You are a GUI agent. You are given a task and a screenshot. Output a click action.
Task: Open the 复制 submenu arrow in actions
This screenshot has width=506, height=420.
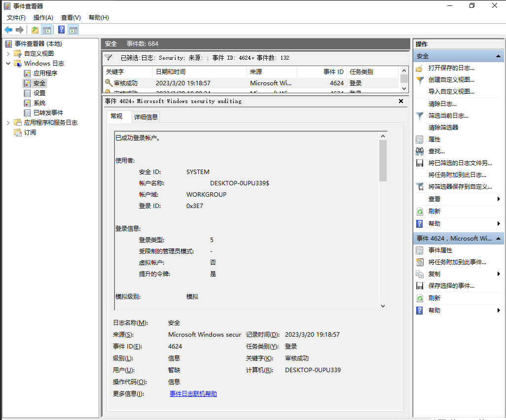pos(499,274)
